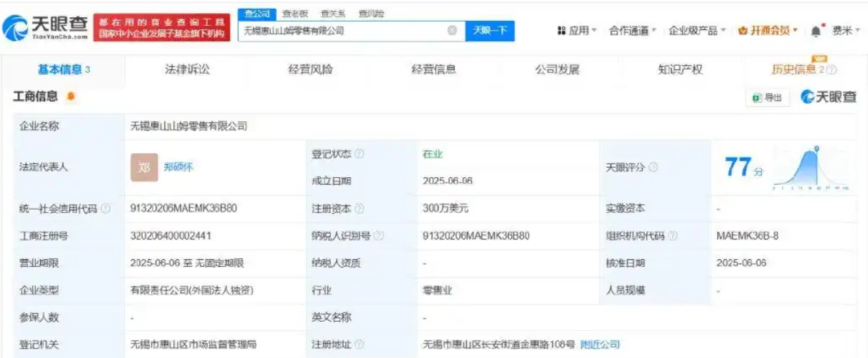Click the Tianyancha logo in the header
Image resolution: width=868 pixels, height=358 pixels.
(x=45, y=27)
